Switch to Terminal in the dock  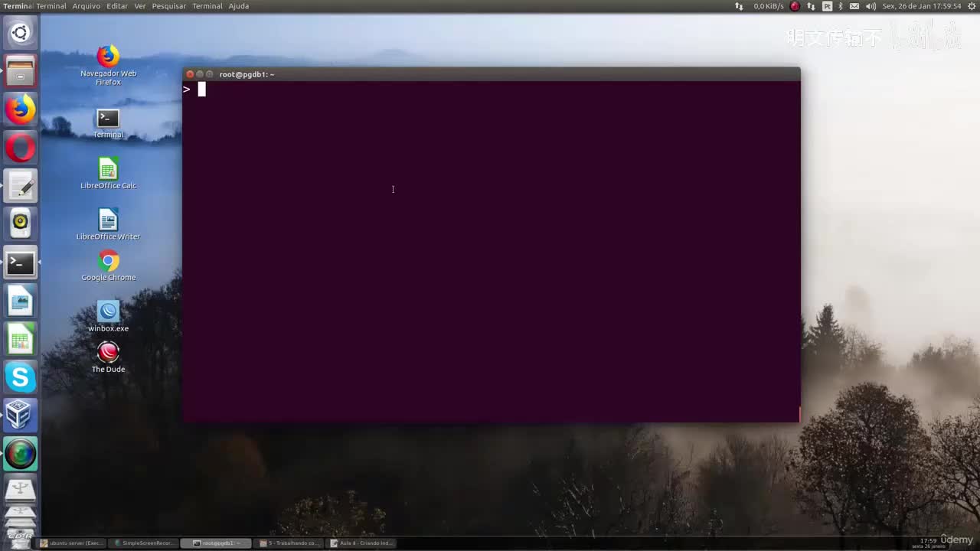(20, 262)
